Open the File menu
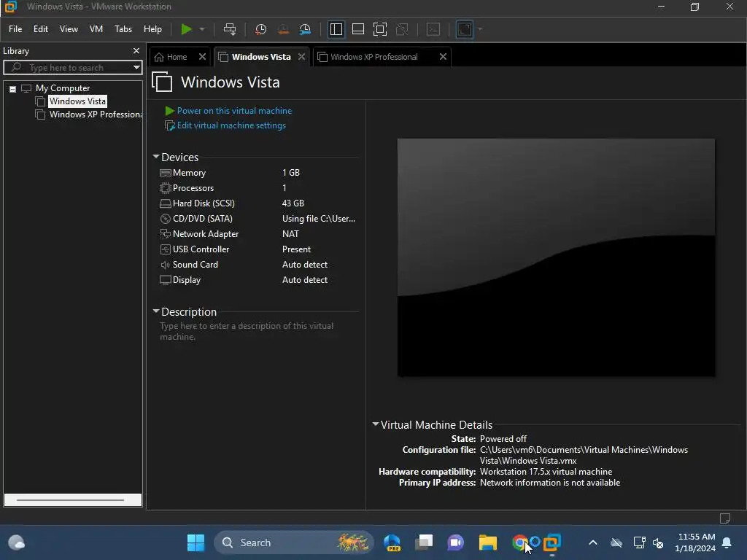The image size is (747, 560). pos(15,29)
